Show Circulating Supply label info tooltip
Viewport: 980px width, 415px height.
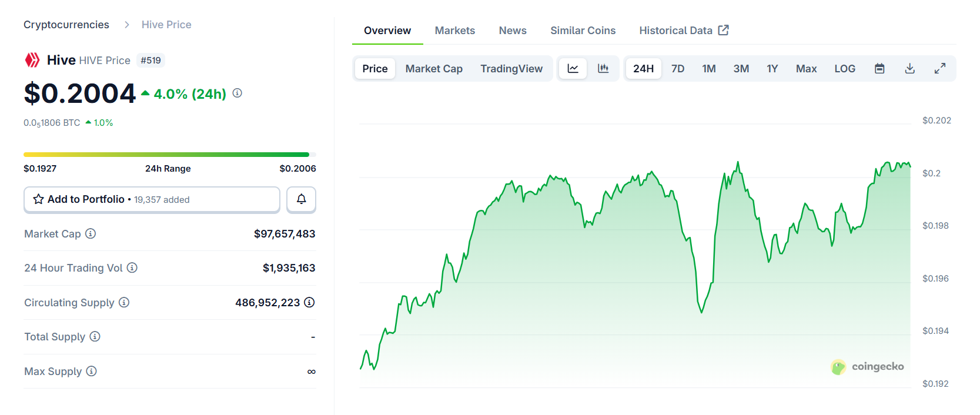pyautogui.click(x=124, y=302)
